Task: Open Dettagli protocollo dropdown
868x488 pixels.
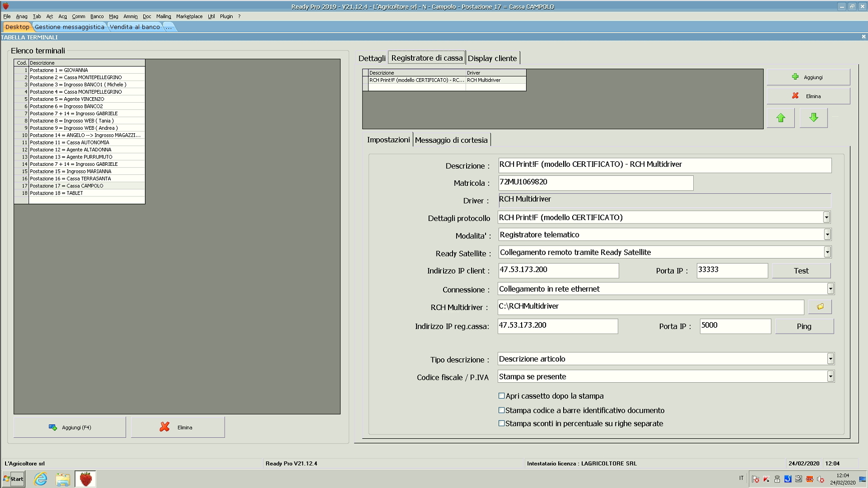Action: (x=826, y=217)
